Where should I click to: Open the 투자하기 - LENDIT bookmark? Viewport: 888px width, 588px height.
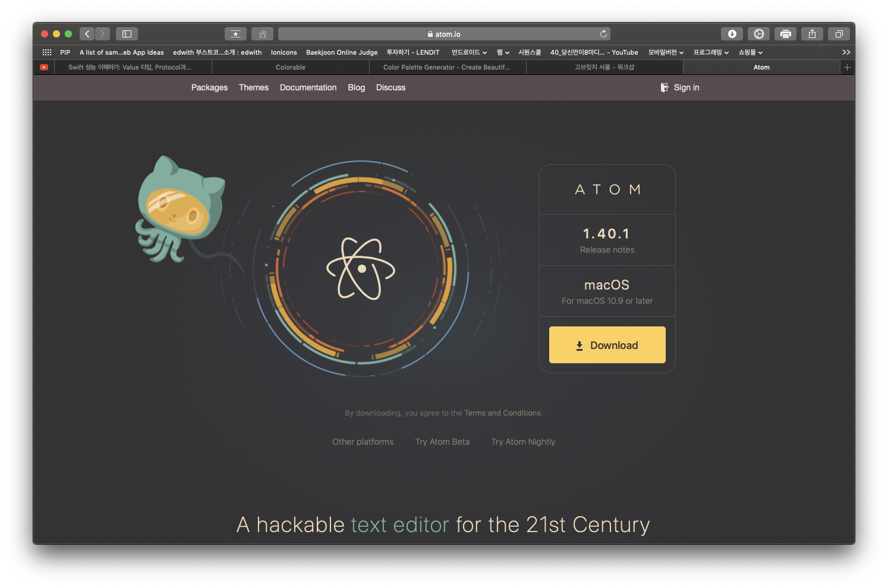pos(413,52)
